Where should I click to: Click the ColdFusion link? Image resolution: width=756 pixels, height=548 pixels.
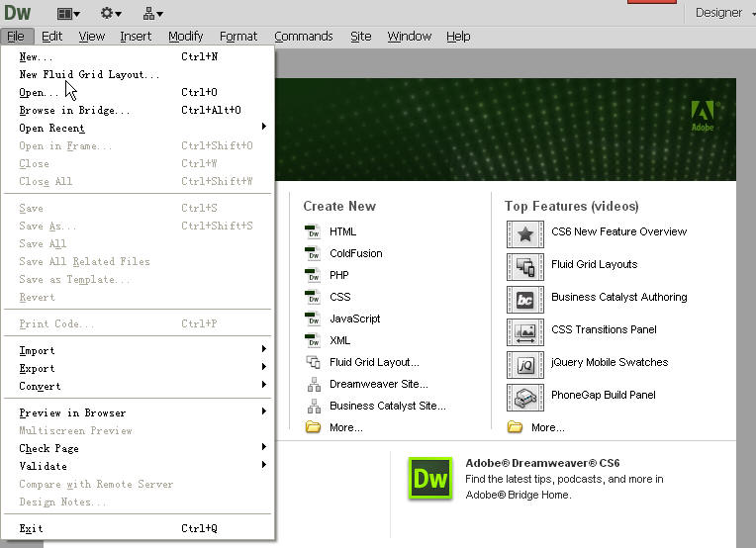pyautogui.click(x=356, y=253)
